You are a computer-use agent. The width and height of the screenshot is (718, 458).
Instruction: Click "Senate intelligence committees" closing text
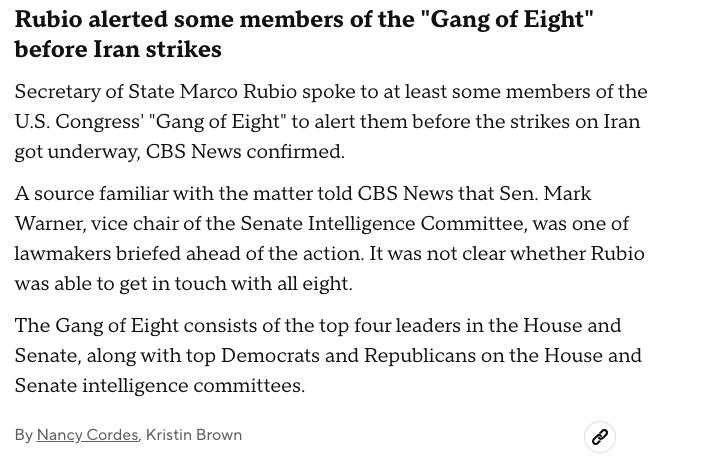click(159, 386)
